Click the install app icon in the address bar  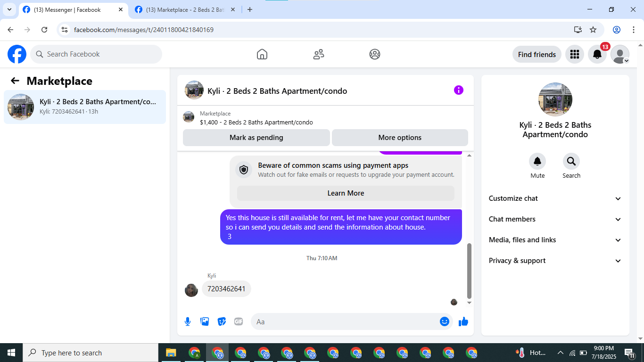pyautogui.click(x=578, y=30)
